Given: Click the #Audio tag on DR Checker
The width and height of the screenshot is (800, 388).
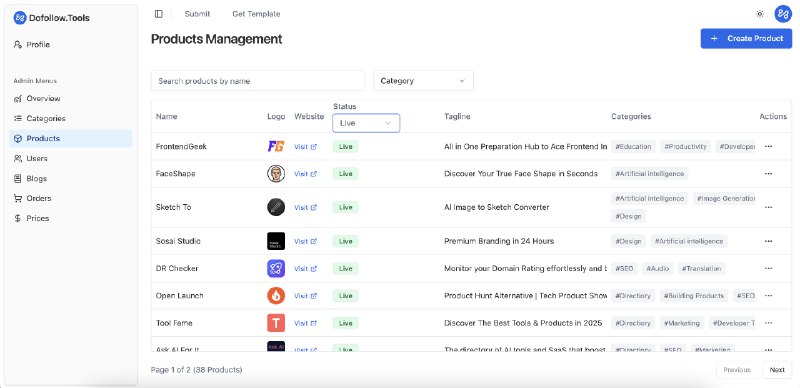Looking at the screenshot, I should [x=658, y=269].
